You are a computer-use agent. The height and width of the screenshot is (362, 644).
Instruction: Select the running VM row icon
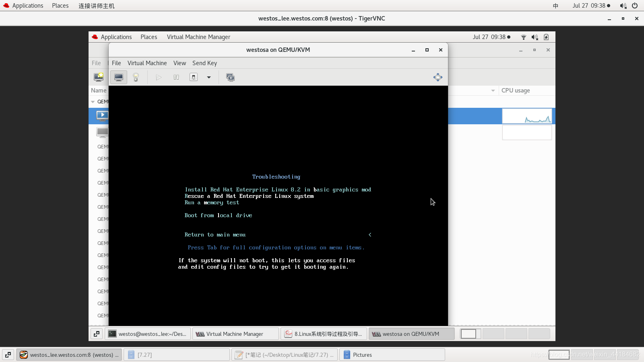[102, 116]
